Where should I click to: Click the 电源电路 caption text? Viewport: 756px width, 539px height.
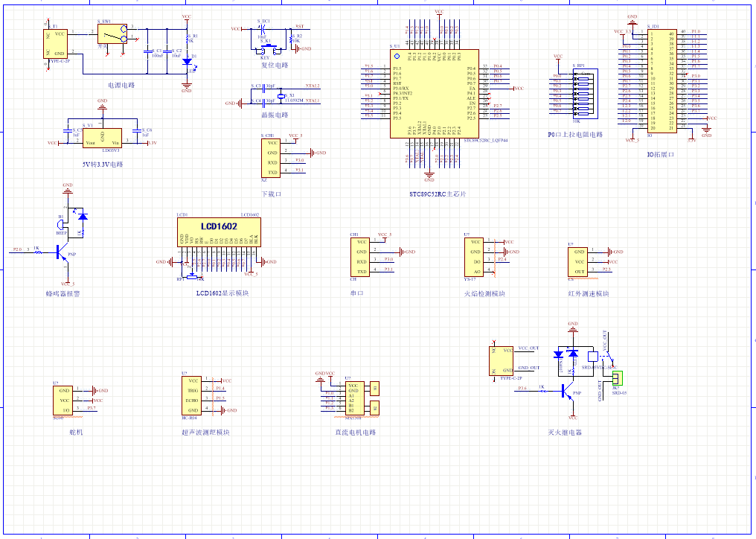pyautogui.click(x=121, y=85)
